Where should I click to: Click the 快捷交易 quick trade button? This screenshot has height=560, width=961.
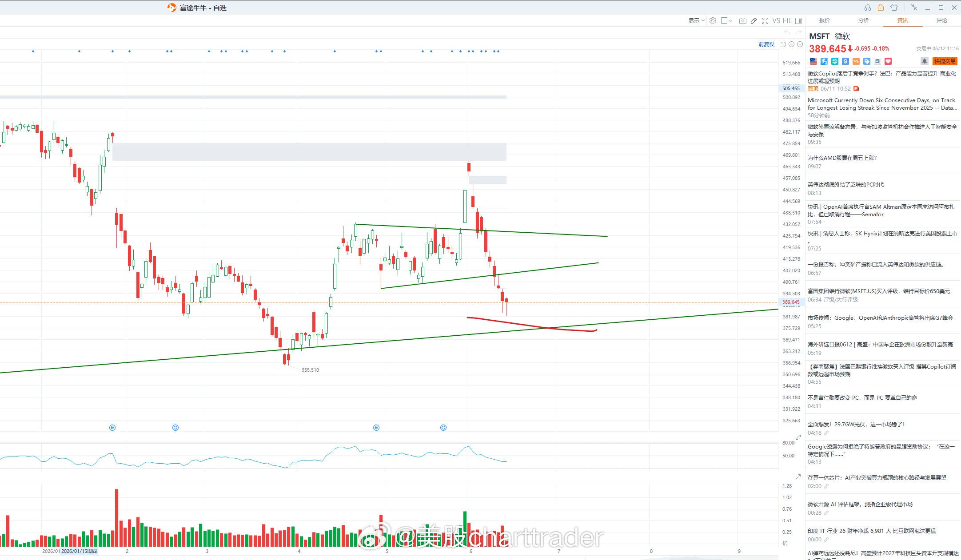(945, 61)
